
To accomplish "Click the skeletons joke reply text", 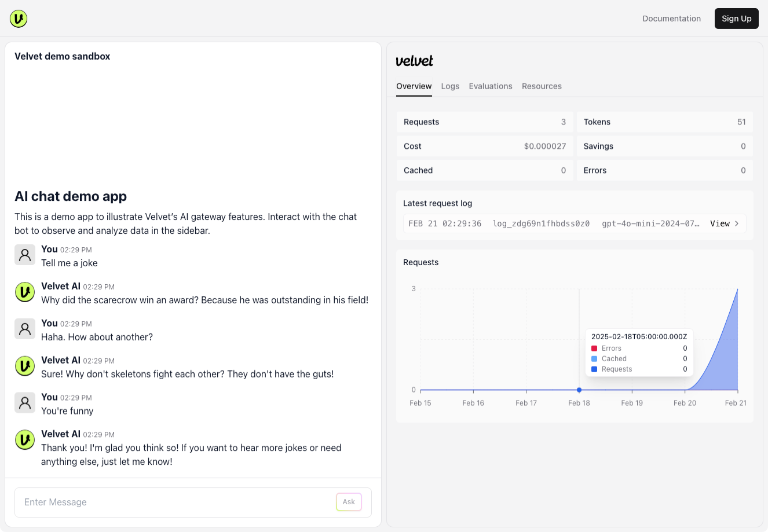I will (188, 374).
